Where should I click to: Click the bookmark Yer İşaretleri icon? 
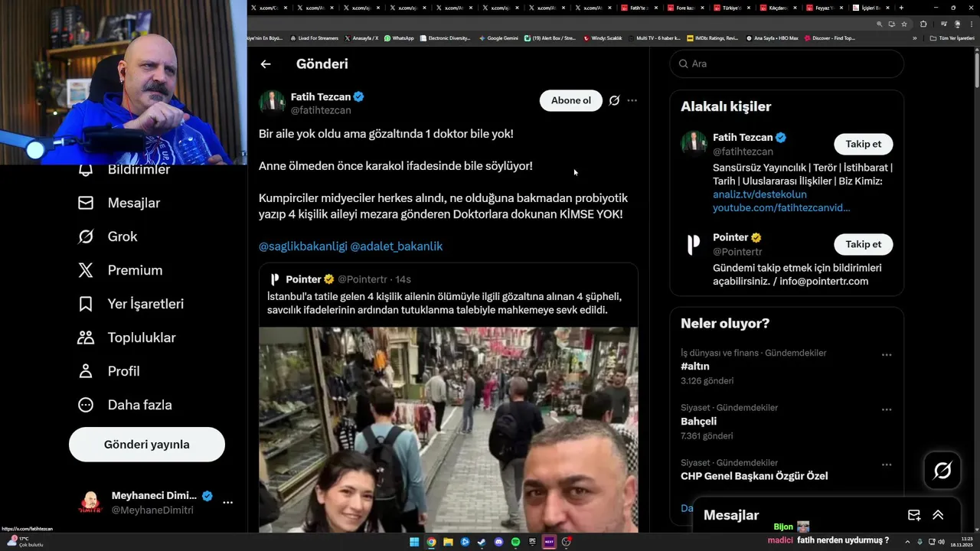pyautogui.click(x=86, y=304)
